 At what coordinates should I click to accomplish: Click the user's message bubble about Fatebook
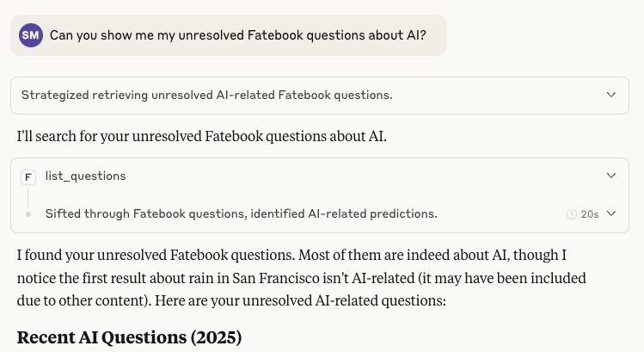pos(236,35)
